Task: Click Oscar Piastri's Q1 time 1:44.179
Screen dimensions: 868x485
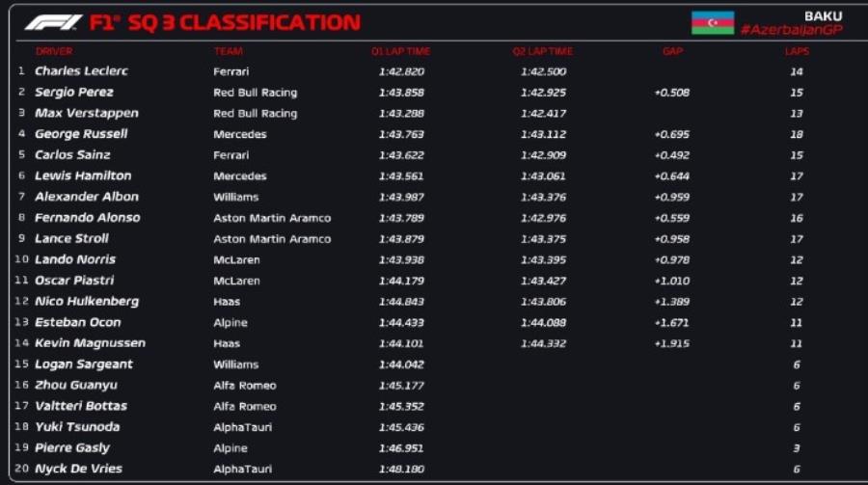Action: [401, 281]
